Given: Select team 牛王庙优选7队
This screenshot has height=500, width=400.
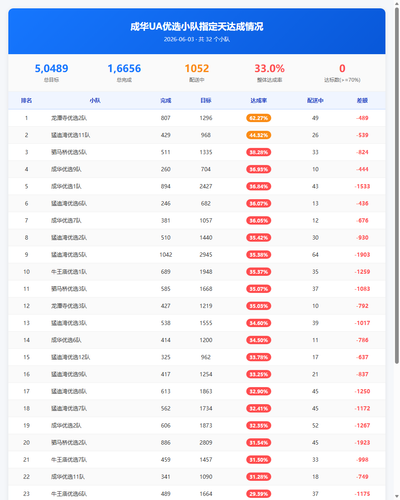Looking at the screenshot, I should tap(69, 460).
